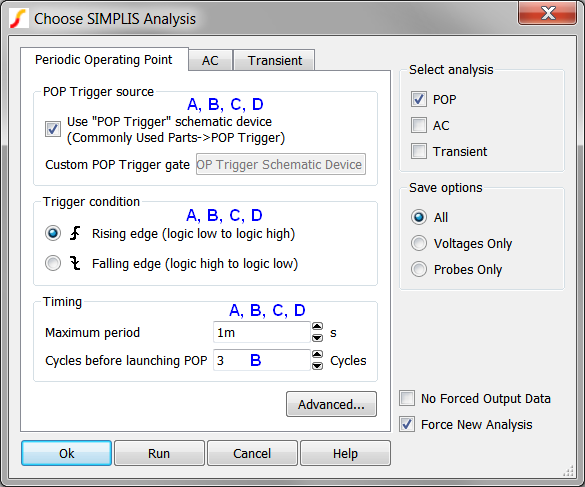Click the falling edge waveform icon
This screenshot has height=487, width=585.
point(75,263)
